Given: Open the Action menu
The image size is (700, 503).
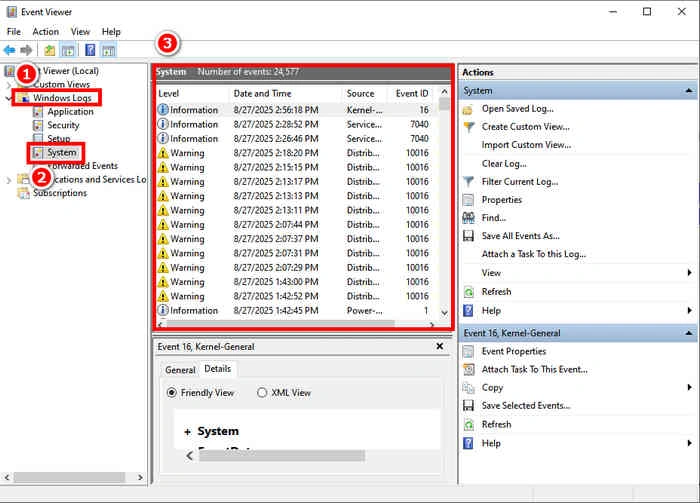Looking at the screenshot, I should (46, 32).
